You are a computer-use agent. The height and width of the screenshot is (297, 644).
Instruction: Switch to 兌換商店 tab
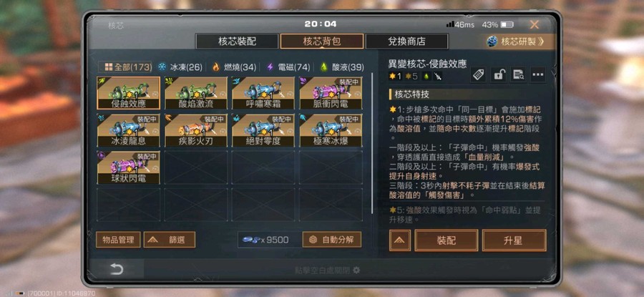(406, 42)
